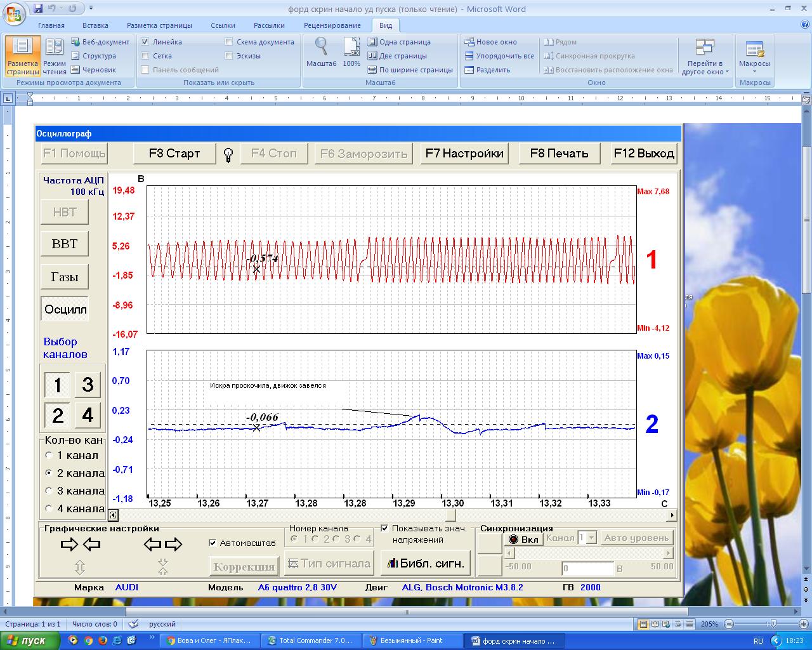Image resolution: width=812 pixels, height=650 pixels.
Task: Switch to Full Screen Reading mode
Action: (x=55, y=56)
